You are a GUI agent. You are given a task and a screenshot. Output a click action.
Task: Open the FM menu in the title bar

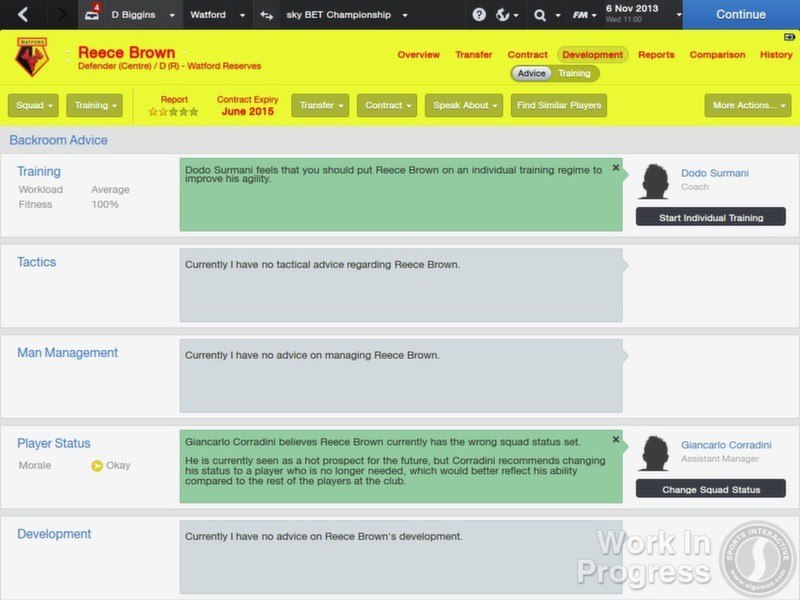click(578, 14)
